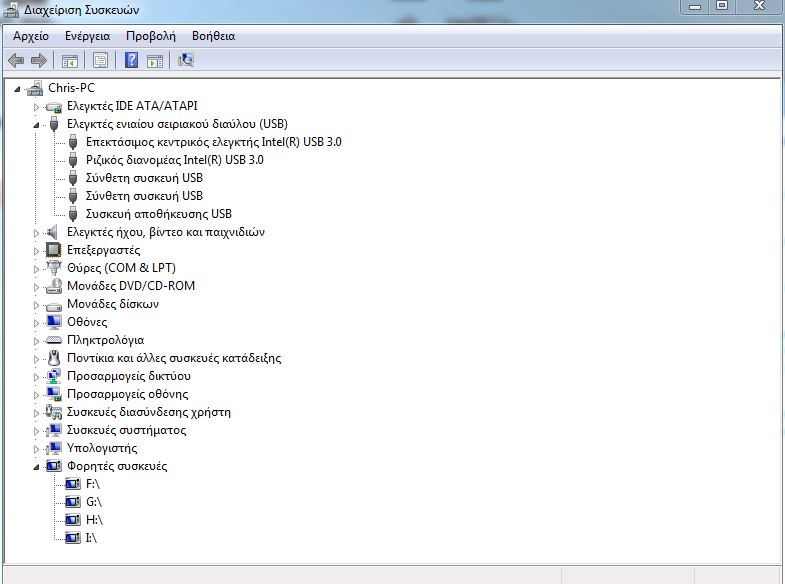The height and width of the screenshot is (584, 785).
Task: Expand Ελεγκτές ήχου, βίντεο και παιχνιδιών arrow
Action: coord(36,233)
